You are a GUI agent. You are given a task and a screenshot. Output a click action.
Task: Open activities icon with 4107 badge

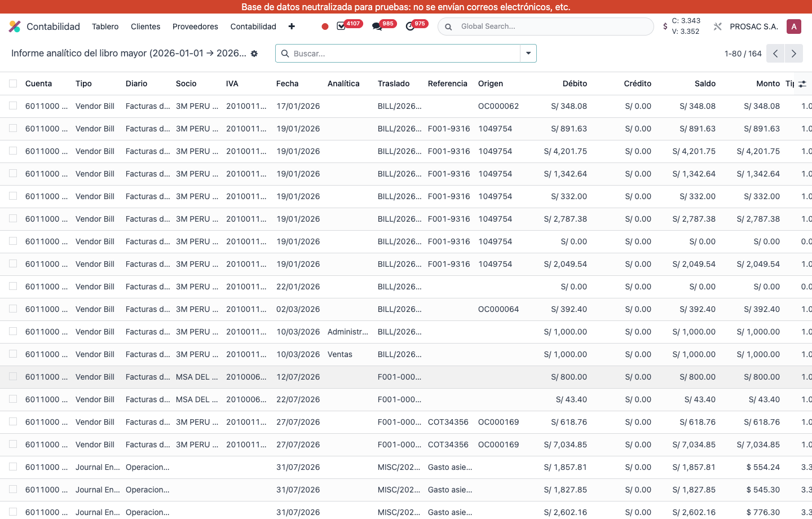(341, 27)
